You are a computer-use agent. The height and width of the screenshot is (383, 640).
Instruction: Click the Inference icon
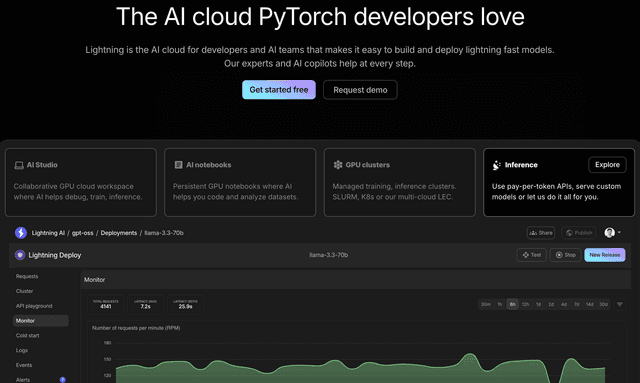pos(496,165)
